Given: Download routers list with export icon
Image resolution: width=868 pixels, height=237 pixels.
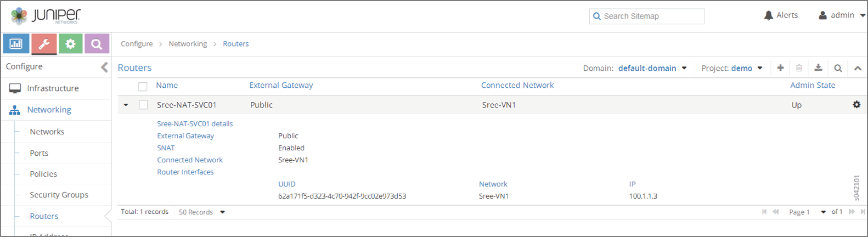Looking at the screenshot, I should pyautogui.click(x=818, y=68).
